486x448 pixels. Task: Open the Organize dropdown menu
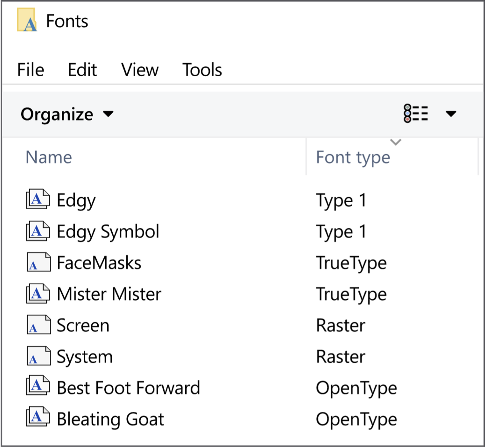67,114
